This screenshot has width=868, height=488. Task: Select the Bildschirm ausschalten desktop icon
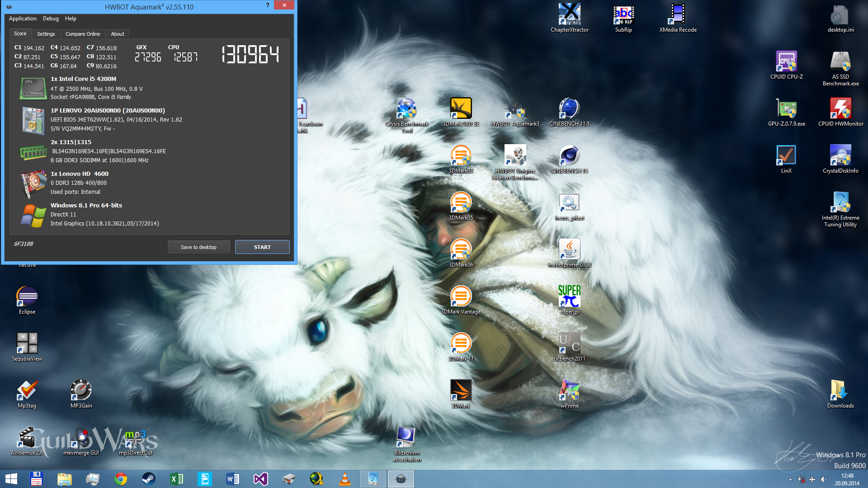(x=407, y=445)
